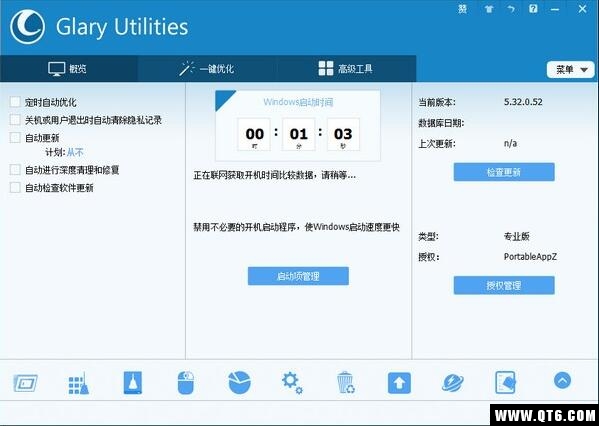This screenshot has width=599, height=426.
Task: Expand the dock with the round up-chevron
Action: [562, 381]
